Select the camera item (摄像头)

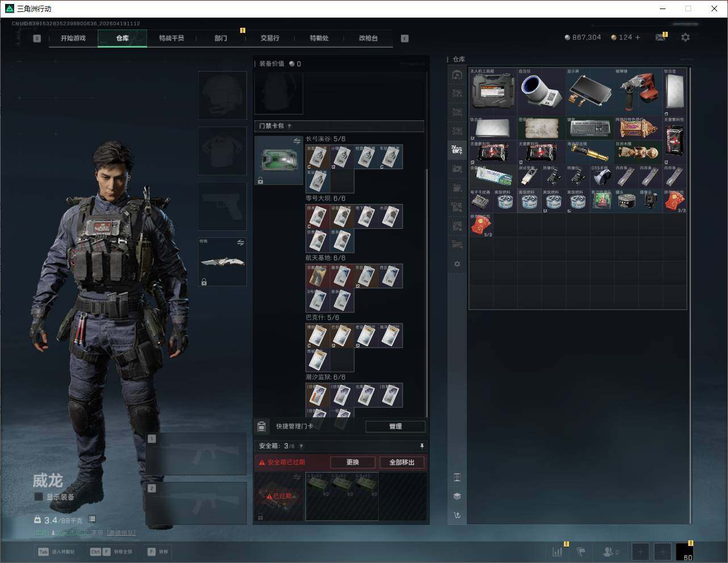point(650,200)
